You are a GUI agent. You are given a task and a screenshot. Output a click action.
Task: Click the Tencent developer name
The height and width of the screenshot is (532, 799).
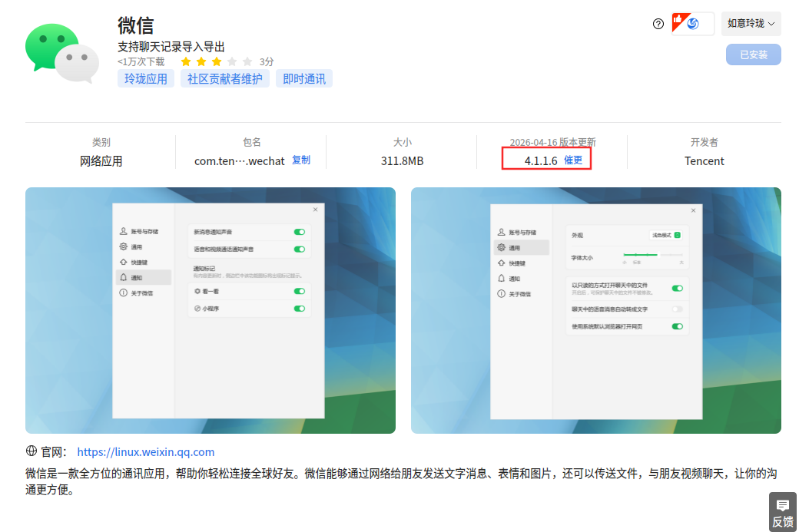pyautogui.click(x=704, y=161)
